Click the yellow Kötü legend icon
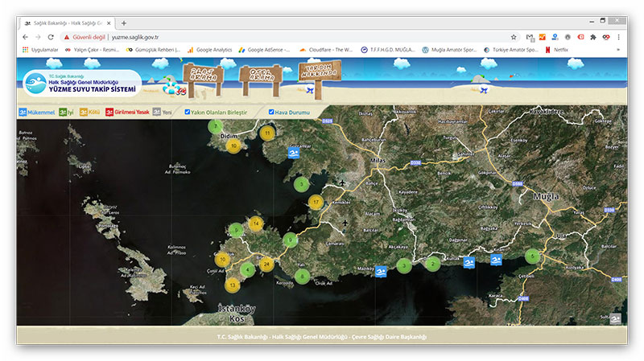 (85, 113)
